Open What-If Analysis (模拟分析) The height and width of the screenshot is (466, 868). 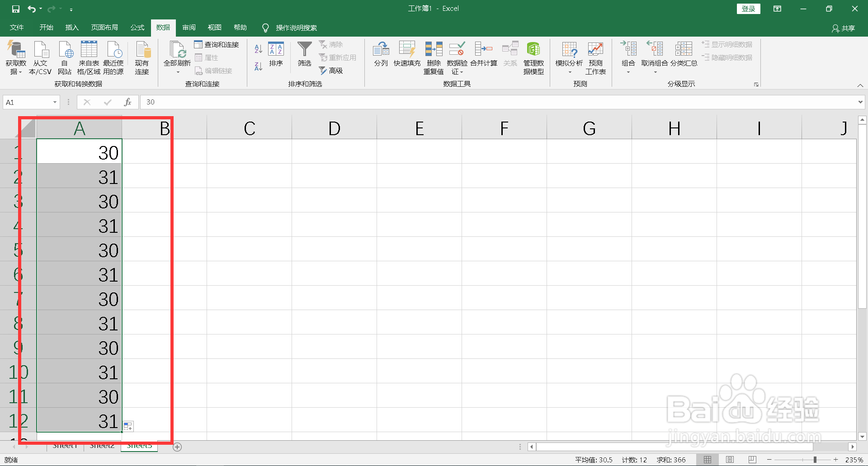569,58
